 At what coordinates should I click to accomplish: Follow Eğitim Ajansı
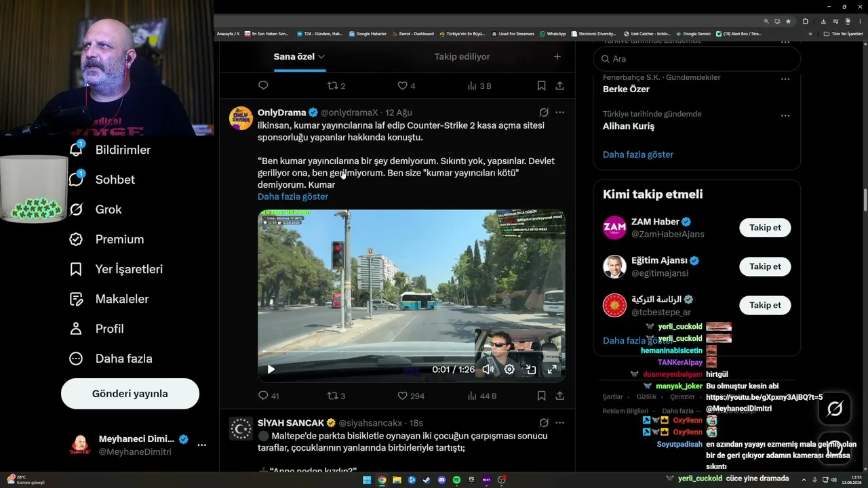coord(765,266)
